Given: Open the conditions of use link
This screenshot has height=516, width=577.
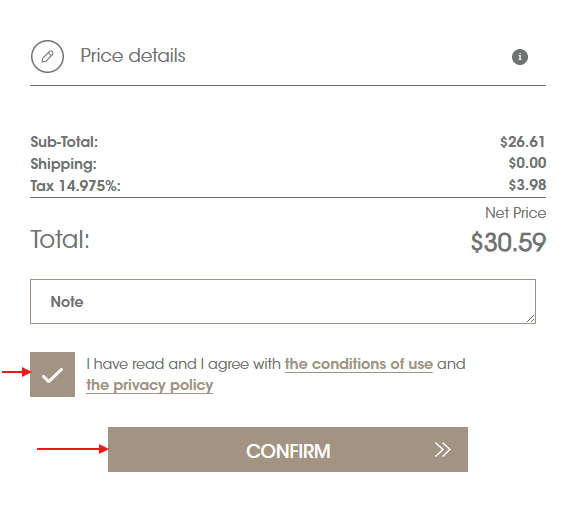Looking at the screenshot, I should point(358,364).
